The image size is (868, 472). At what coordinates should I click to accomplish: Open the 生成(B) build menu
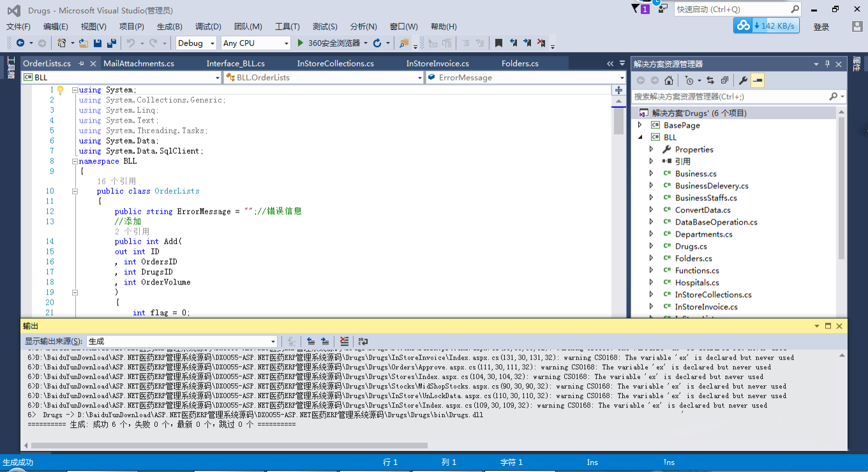point(170,26)
